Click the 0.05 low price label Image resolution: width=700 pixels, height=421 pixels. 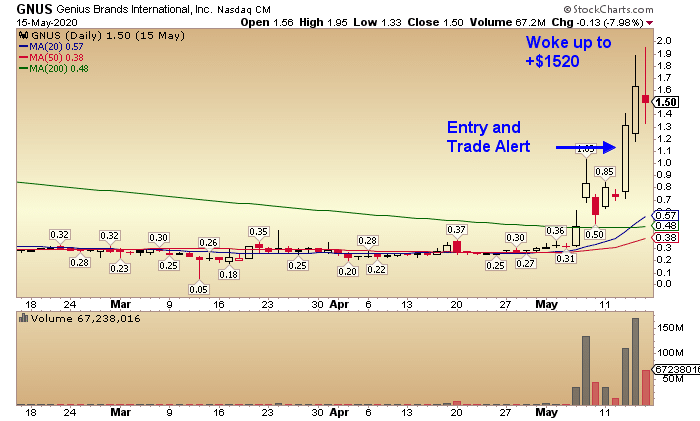point(198,289)
